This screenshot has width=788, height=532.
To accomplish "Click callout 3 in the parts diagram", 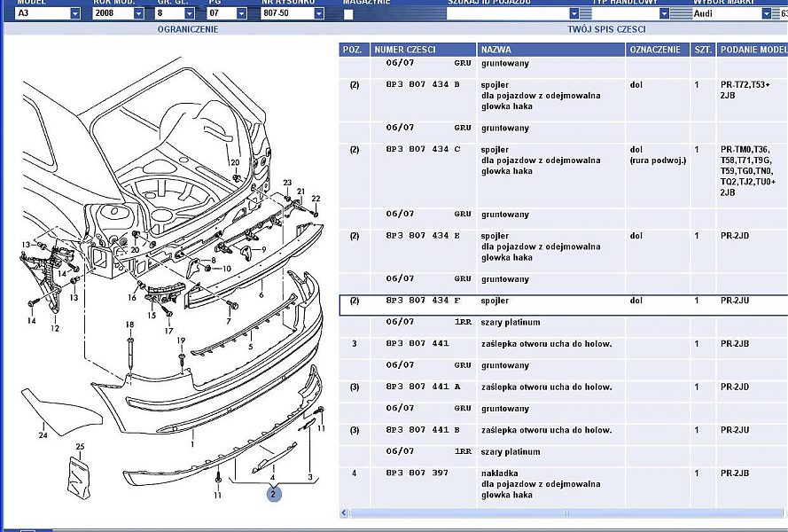I will tap(310, 477).
